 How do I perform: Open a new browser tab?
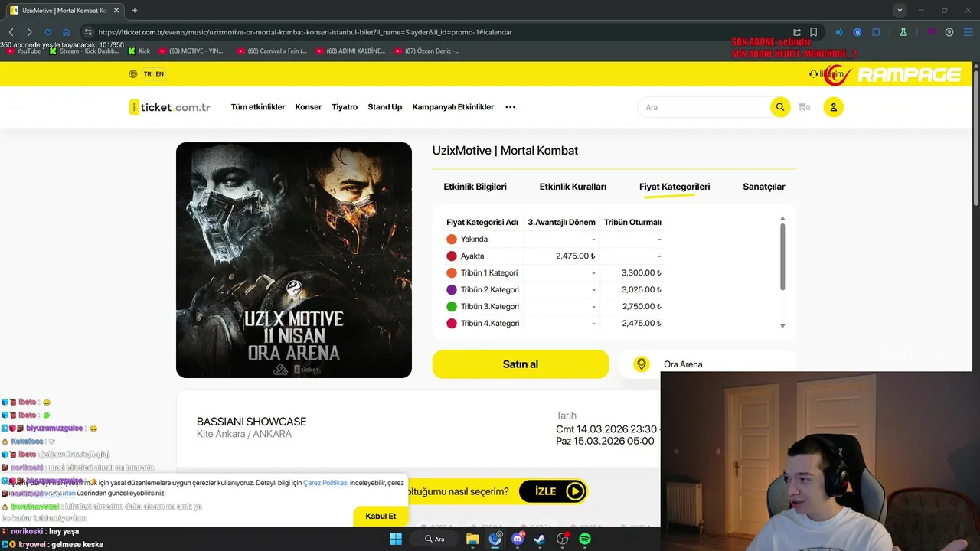tap(135, 10)
